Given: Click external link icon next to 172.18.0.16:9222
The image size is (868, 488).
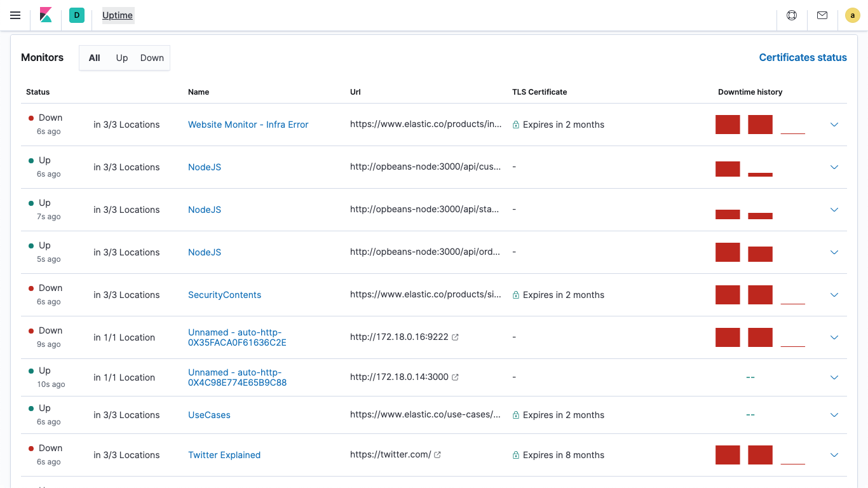Looking at the screenshot, I should pos(455,337).
